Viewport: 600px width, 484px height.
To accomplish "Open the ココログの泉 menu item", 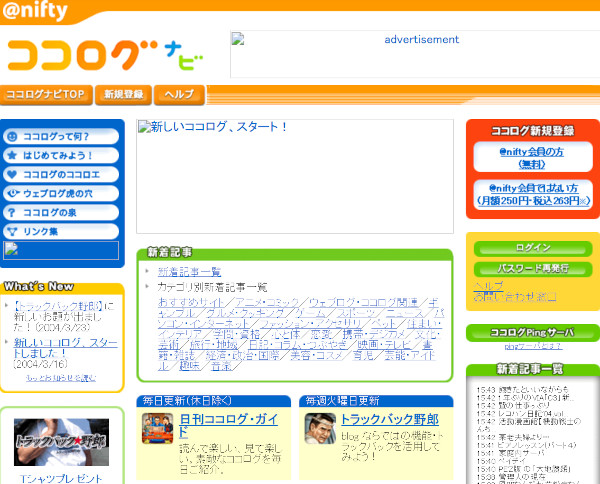I will pos(61,212).
